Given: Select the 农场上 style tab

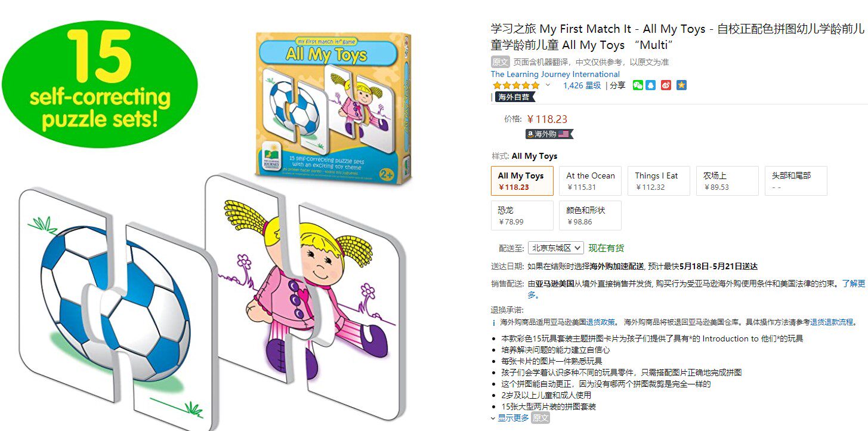Looking at the screenshot, I should (x=727, y=181).
